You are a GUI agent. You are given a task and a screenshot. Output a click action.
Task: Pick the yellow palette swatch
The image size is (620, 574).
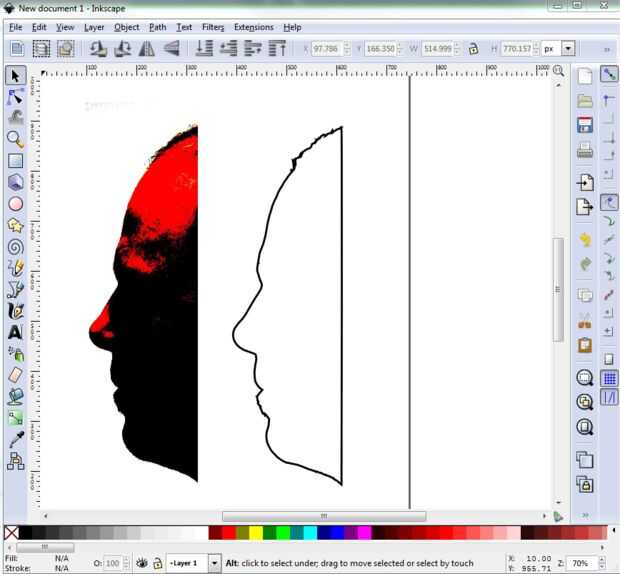(256, 533)
